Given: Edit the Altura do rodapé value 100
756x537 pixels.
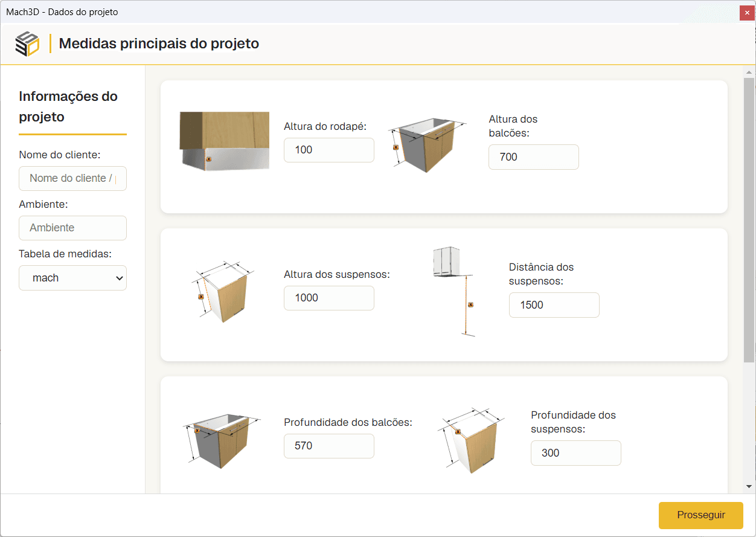Looking at the screenshot, I should tap(329, 150).
